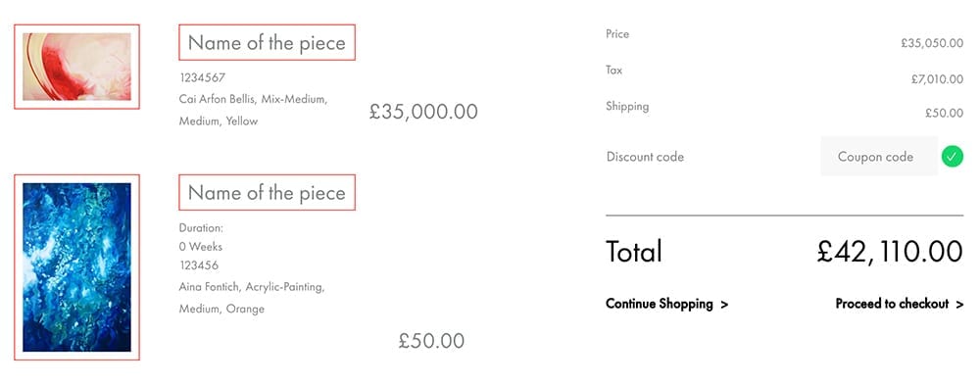This screenshot has width=980, height=384.
Task: Click the item number 1234567
Action: (x=202, y=78)
